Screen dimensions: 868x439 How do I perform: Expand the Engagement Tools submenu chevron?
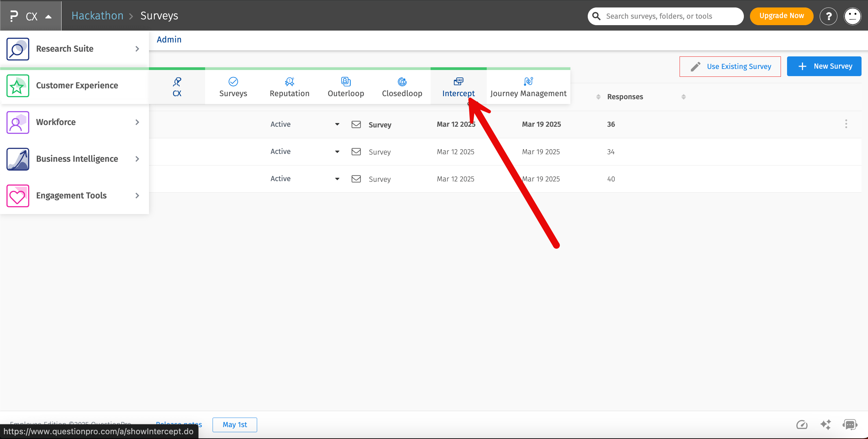coord(137,196)
